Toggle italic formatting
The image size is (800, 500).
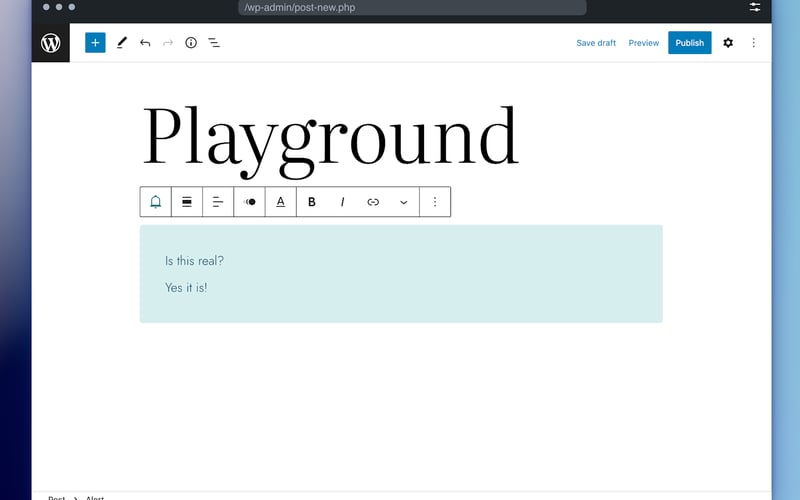tap(342, 202)
